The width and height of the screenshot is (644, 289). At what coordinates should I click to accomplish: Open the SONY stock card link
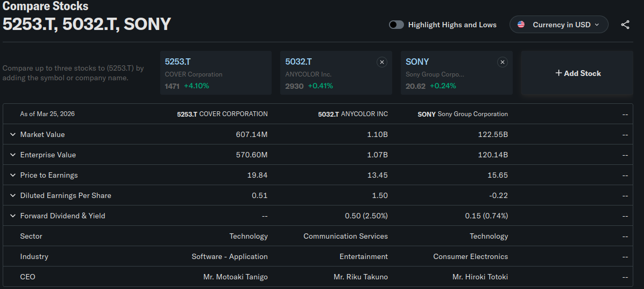(x=417, y=62)
